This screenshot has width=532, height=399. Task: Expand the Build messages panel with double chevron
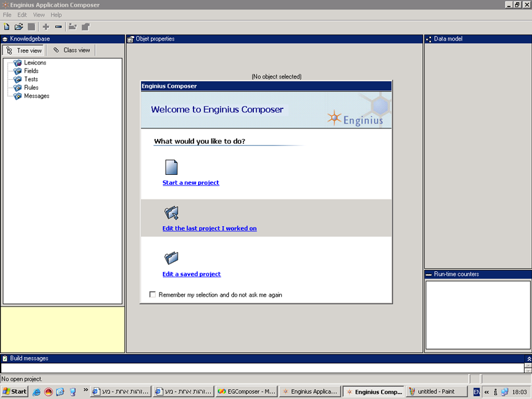(529, 358)
